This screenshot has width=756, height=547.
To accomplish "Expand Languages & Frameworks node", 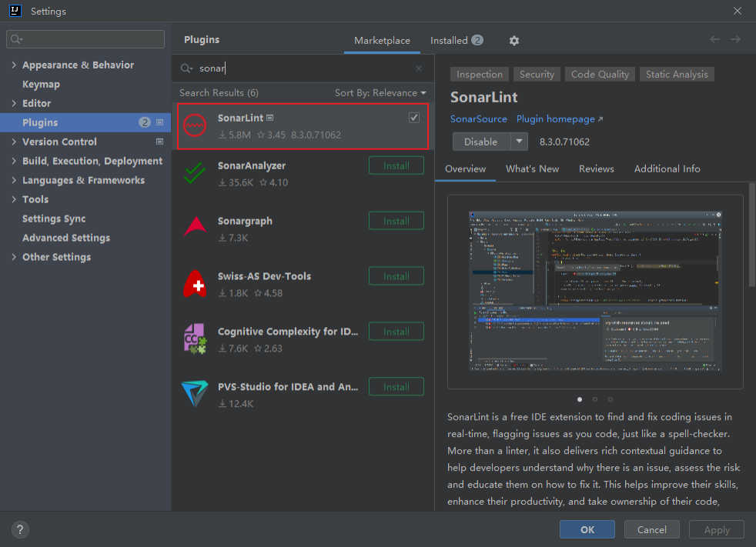I will pyautogui.click(x=14, y=180).
